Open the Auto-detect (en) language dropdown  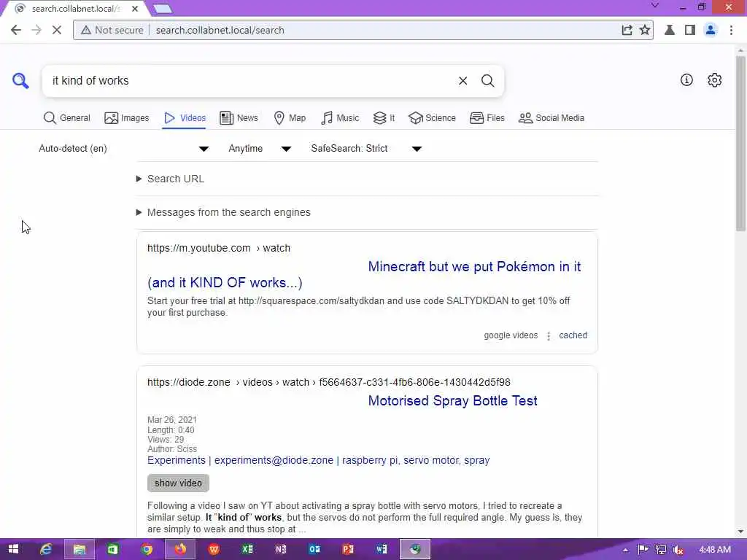[x=124, y=149]
